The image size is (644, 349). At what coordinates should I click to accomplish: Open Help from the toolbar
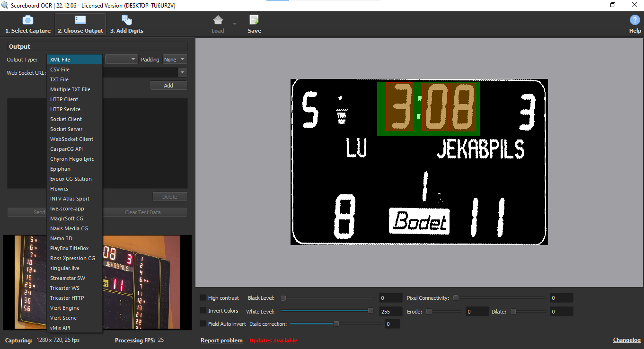pyautogui.click(x=635, y=24)
